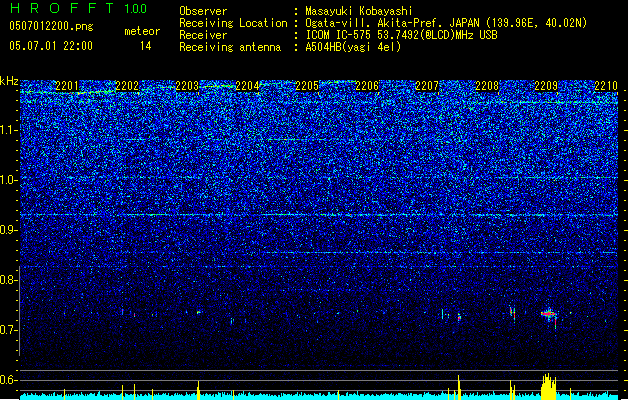Click the kHz axis unit label
Screen dimensions: 629x400
9,81
